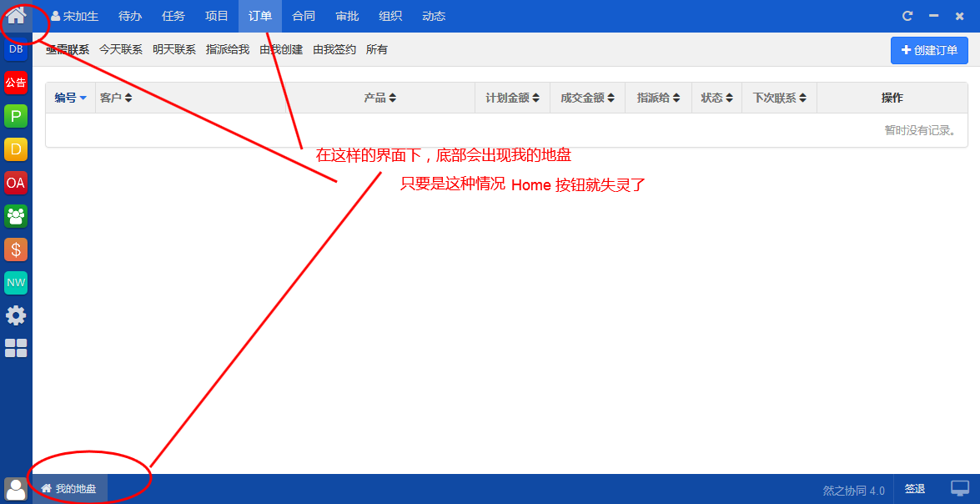Click the 创建订单 button
980x504 pixels.
pyautogui.click(x=929, y=51)
